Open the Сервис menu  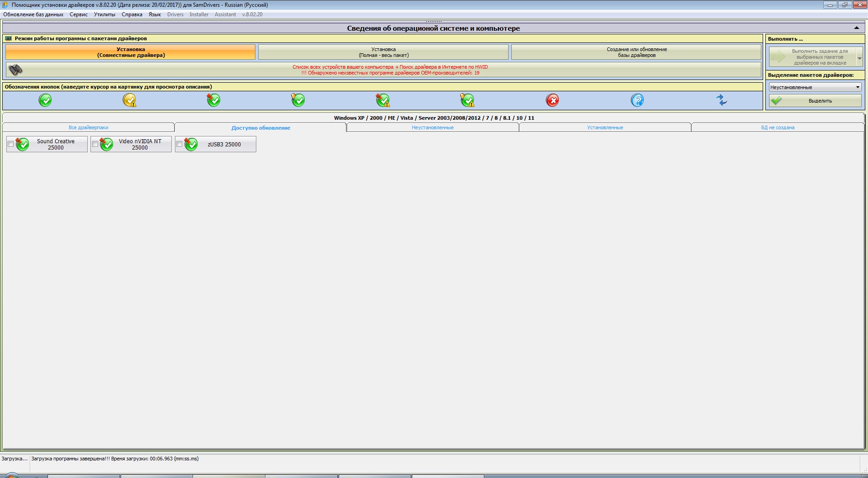pyautogui.click(x=79, y=14)
